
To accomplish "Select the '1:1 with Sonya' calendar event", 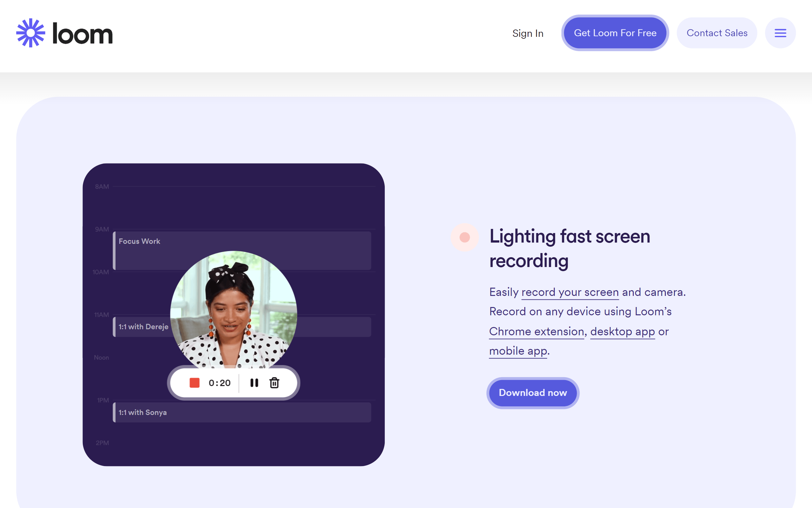I will coord(242,412).
